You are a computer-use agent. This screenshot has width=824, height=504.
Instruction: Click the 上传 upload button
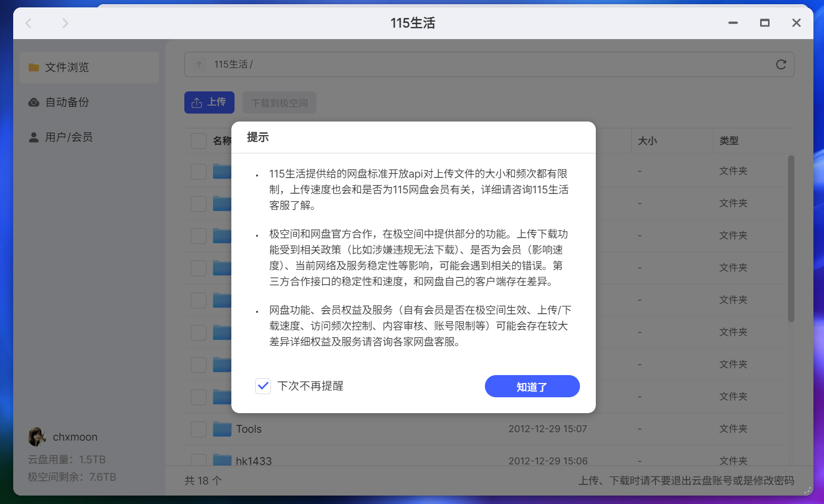pyautogui.click(x=209, y=102)
